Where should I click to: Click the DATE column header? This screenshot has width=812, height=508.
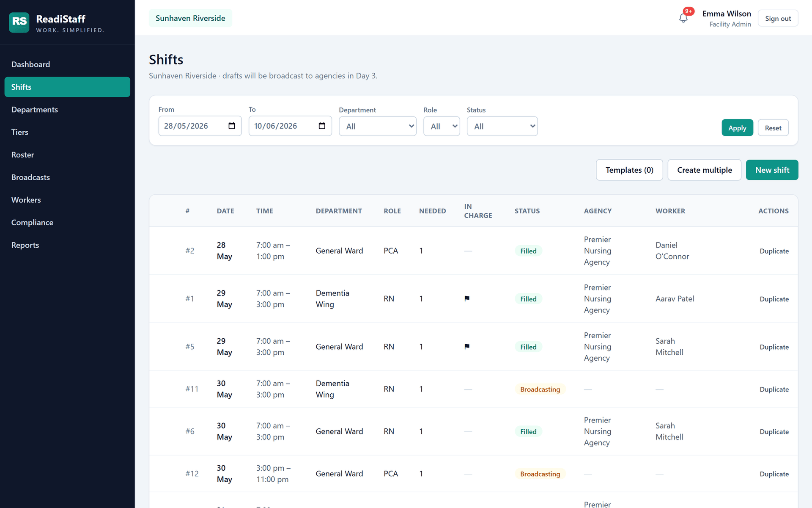pyautogui.click(x=225, y=211)
